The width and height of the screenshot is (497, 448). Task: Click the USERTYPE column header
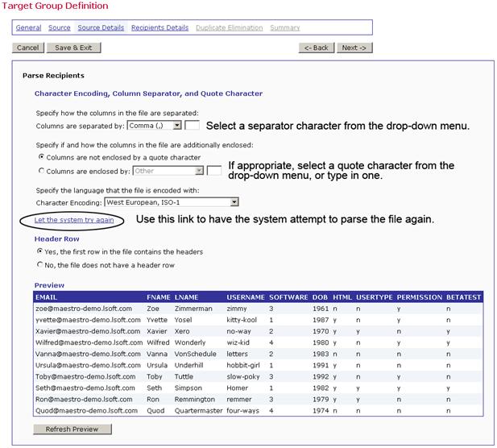click(375, 297)
